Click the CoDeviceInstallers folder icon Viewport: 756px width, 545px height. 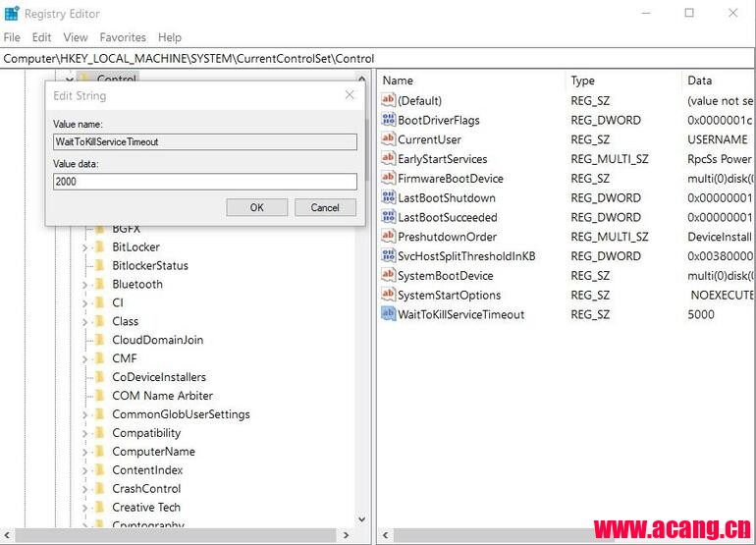100,377
